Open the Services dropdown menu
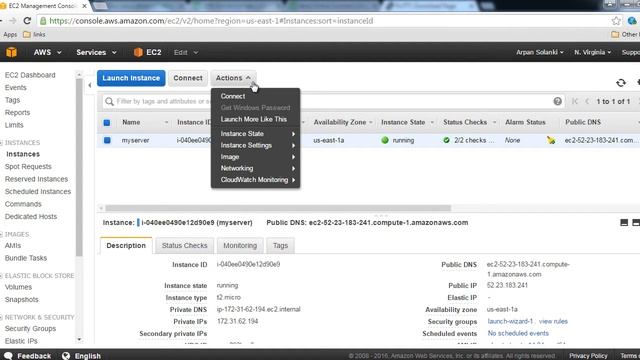This screenshot has width=640, height=360. [x=96, y=52]
